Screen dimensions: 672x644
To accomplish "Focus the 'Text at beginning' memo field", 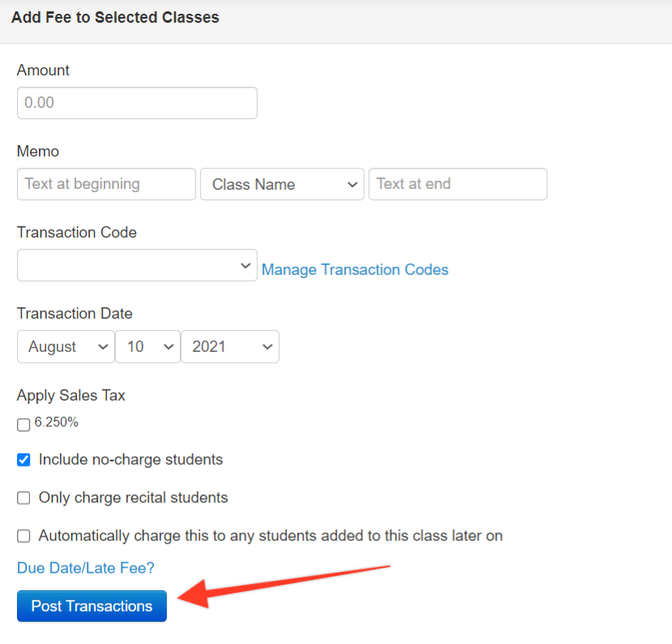I will click(x=106, y=184).
